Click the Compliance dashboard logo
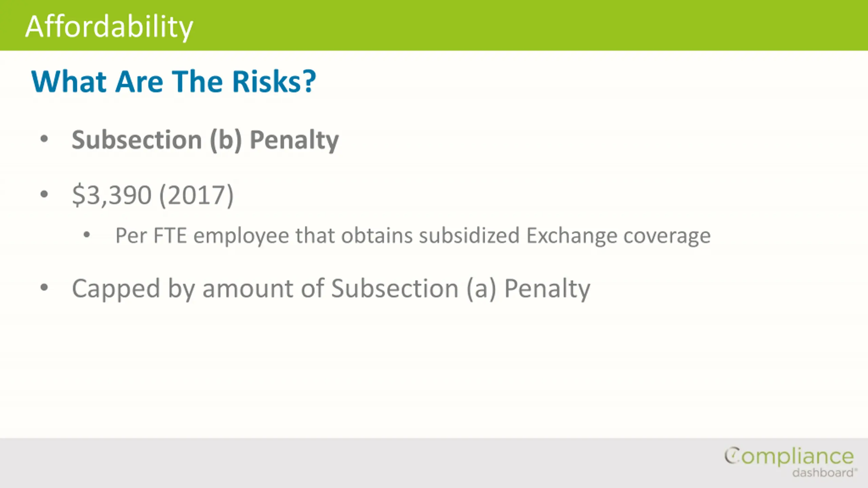The image size is (868, 488). [x=791, y=462]
